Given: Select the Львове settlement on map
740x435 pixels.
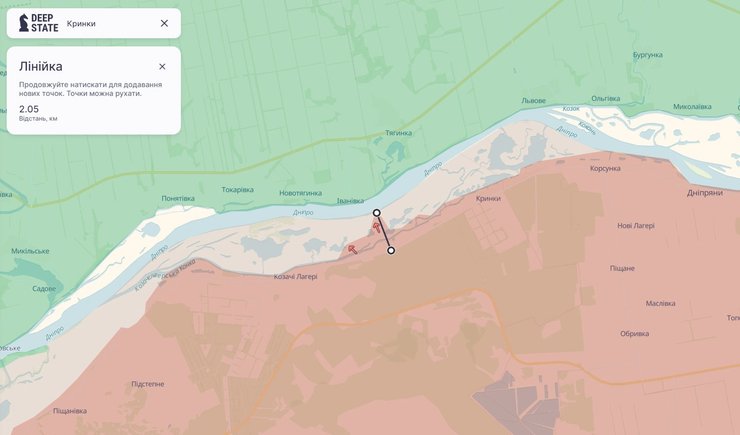Looking at the screenshot, I should [x=534, y=101].
